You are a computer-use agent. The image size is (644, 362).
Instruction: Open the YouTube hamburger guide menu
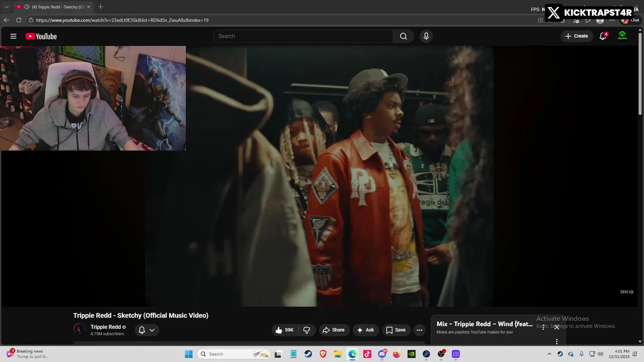(x=14, y=36)
